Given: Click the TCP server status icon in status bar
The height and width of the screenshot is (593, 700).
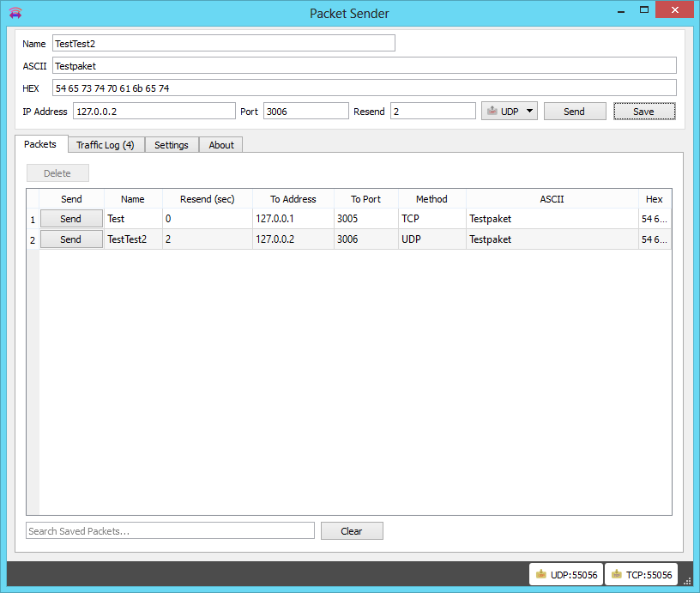Looking at the screenshot, I should 617,574.
